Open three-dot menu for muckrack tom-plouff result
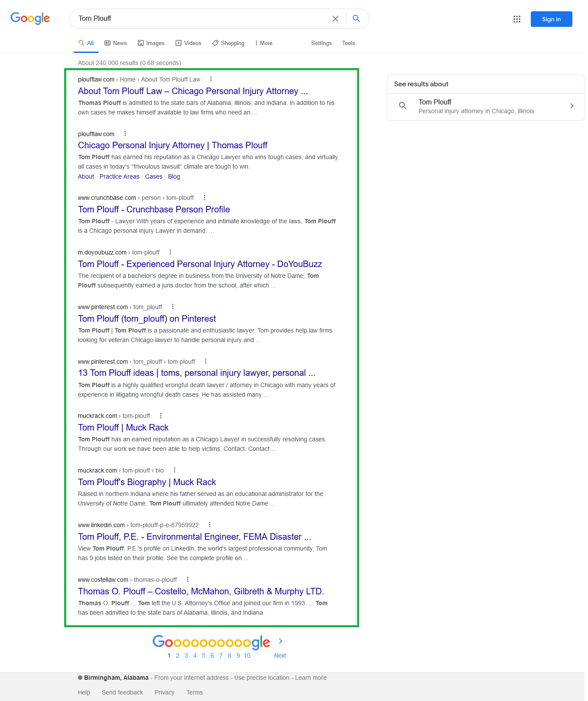 pyautogui.click(x=161, y=416)
